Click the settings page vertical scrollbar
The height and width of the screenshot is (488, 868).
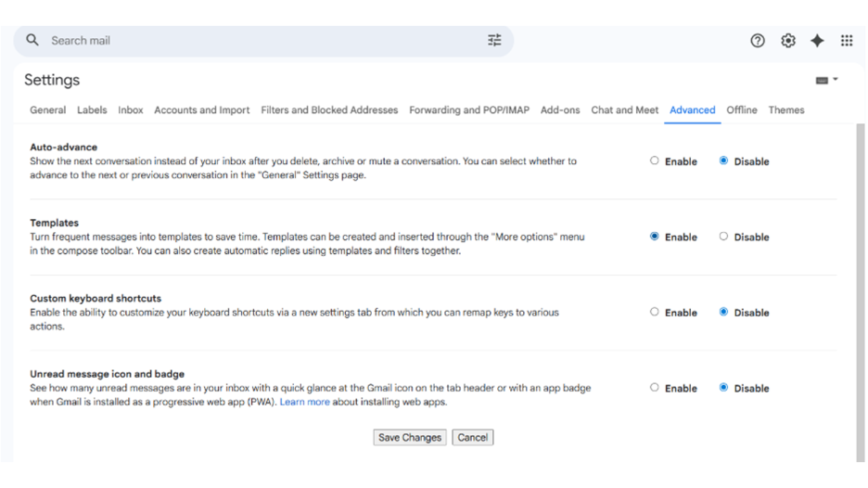[x=860, y=292]
